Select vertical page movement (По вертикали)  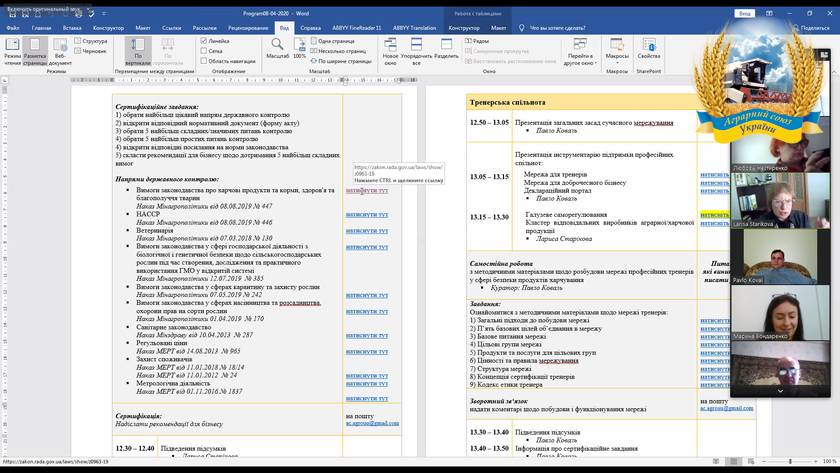click(138, 51)
